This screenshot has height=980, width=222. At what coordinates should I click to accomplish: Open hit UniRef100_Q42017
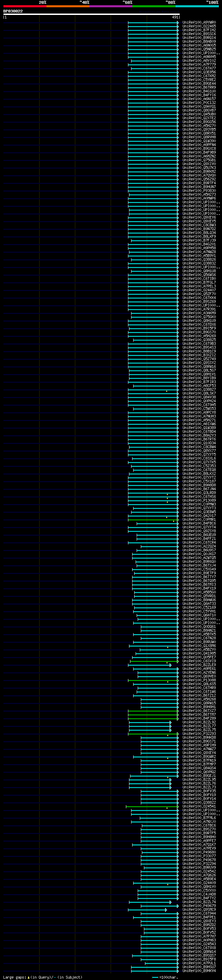tap(199, 516)
